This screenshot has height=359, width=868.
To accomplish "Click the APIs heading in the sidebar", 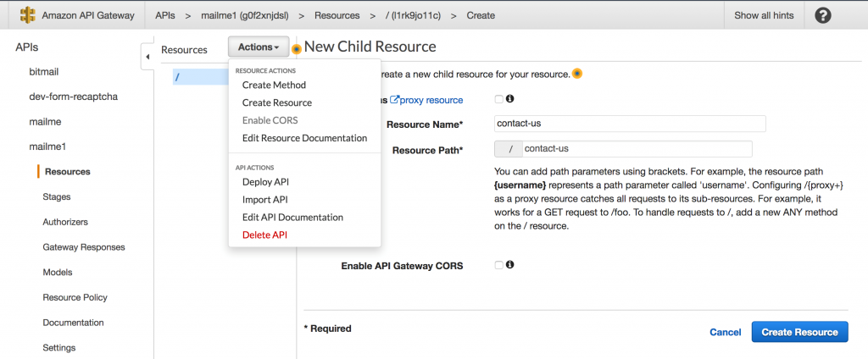I will (26, 47).
